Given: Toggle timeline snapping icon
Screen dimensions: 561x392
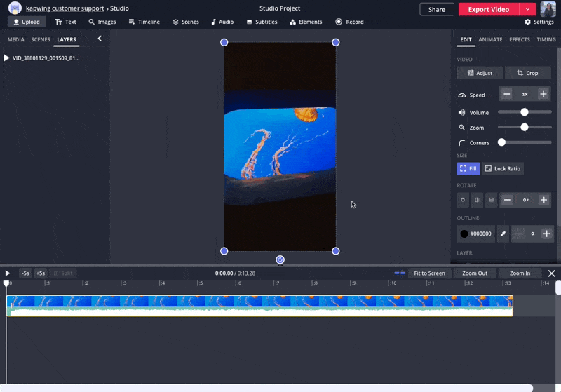Looking at the screenshot, I should (x=400, y=273).
